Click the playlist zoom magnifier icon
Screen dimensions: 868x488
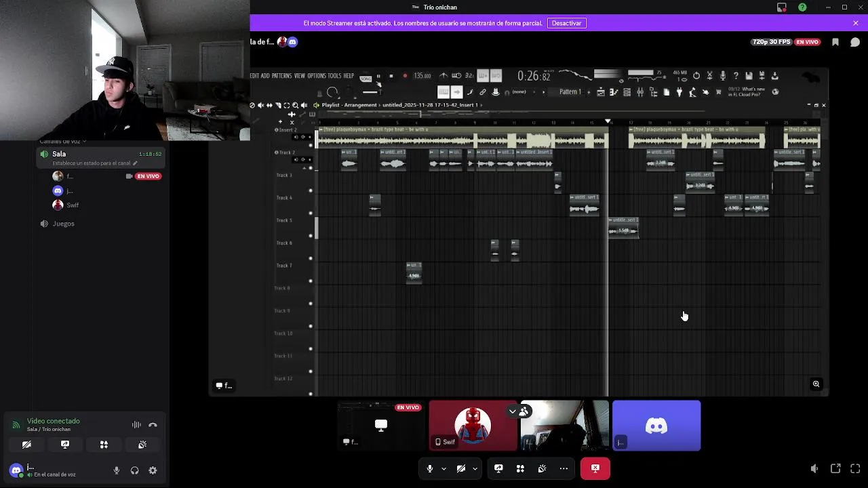coord(295,105)
